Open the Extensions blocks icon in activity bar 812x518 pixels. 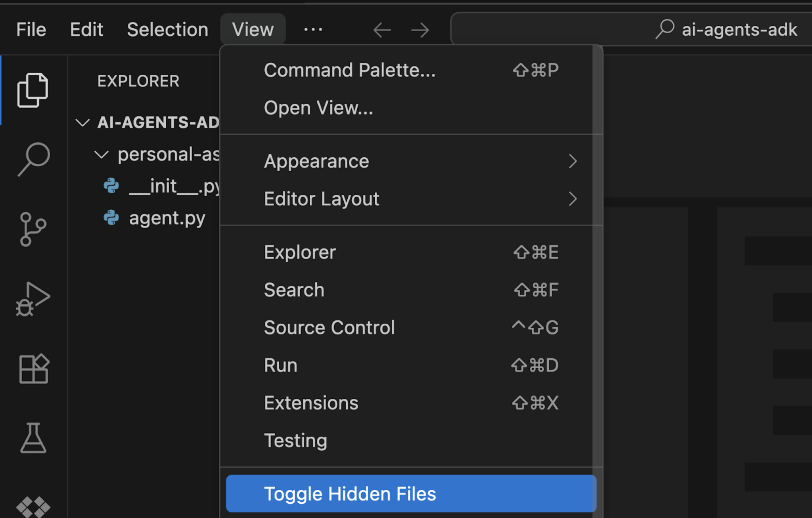(33, 369)
